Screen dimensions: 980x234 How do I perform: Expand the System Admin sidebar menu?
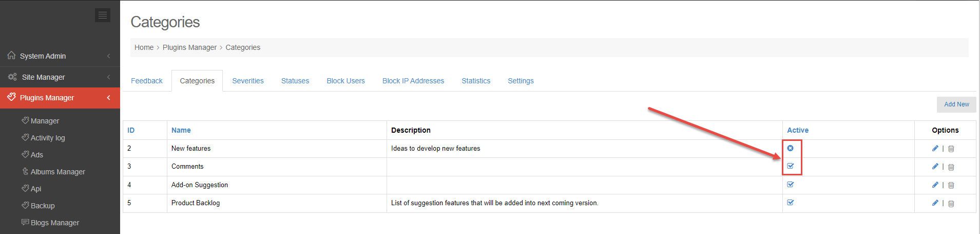pos(60,56)
